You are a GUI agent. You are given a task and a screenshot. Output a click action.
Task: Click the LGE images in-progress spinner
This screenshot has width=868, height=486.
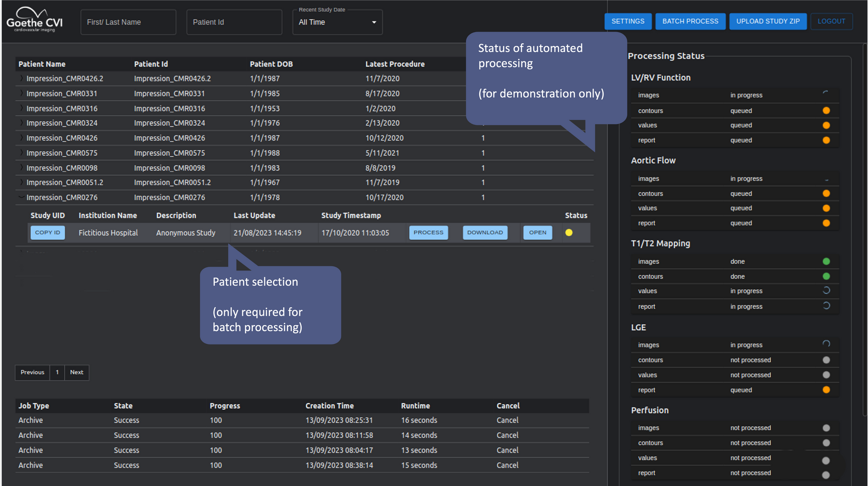826,344
